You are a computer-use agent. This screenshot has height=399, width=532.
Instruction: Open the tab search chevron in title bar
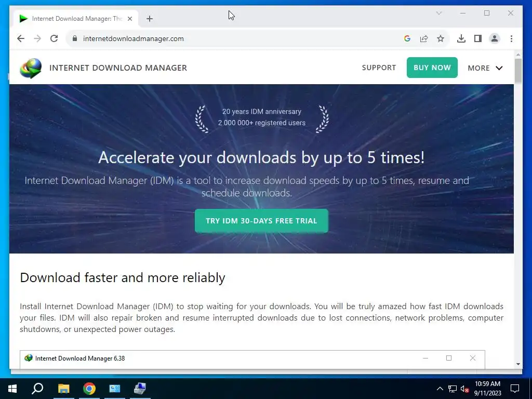point(438,13)
